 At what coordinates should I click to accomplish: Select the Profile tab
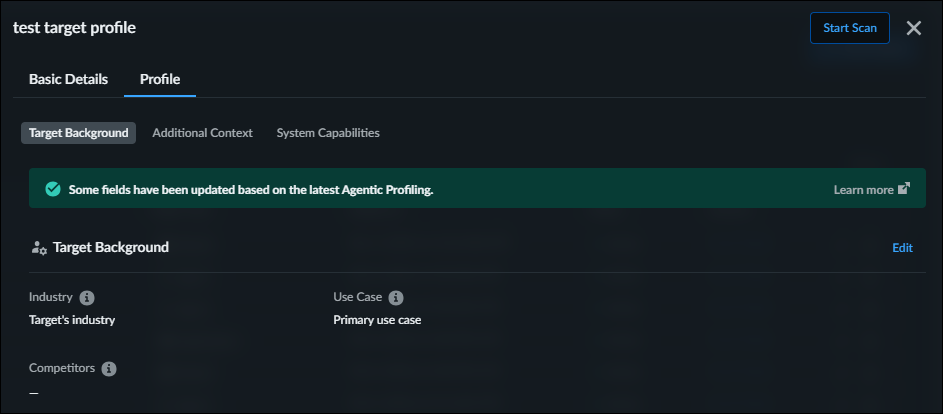[x=160, y=79]
